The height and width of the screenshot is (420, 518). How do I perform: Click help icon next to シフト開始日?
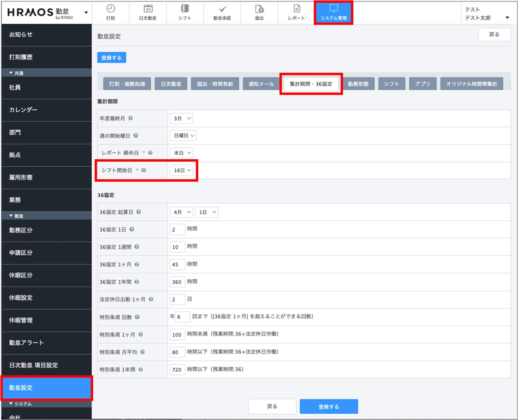click(x=144, y=170)
